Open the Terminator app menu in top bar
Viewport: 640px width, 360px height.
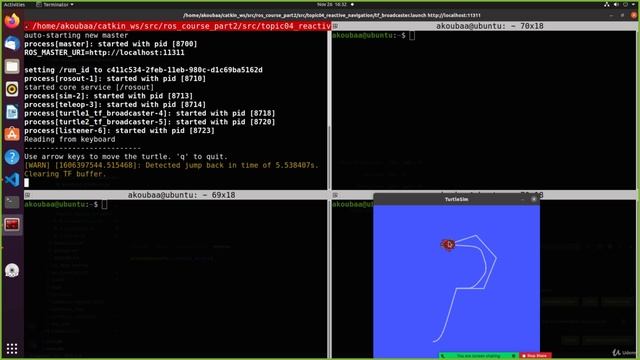tap(55, 4)
